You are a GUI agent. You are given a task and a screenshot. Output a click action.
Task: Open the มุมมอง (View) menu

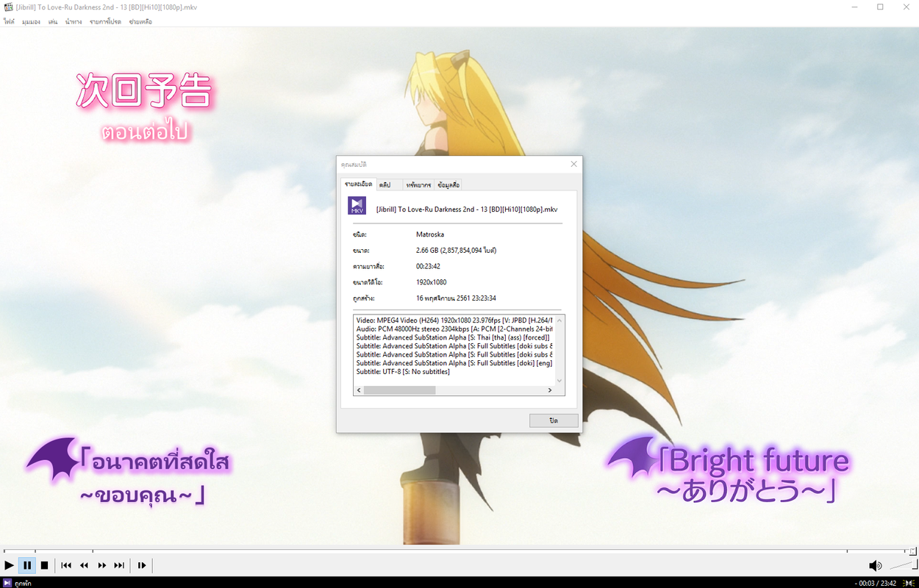tap(31, 22)
